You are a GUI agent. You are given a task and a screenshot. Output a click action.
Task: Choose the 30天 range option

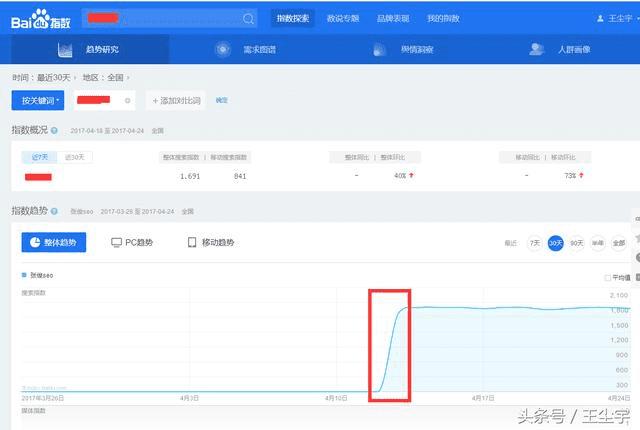click(x=556, y=243)
